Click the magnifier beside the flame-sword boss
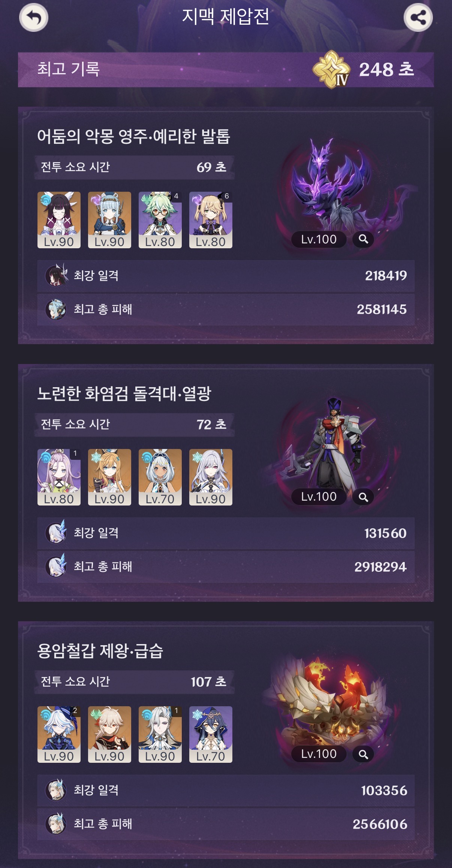This screenshot has height=868, width=452. pyautogui.click(x=363, y=497)
